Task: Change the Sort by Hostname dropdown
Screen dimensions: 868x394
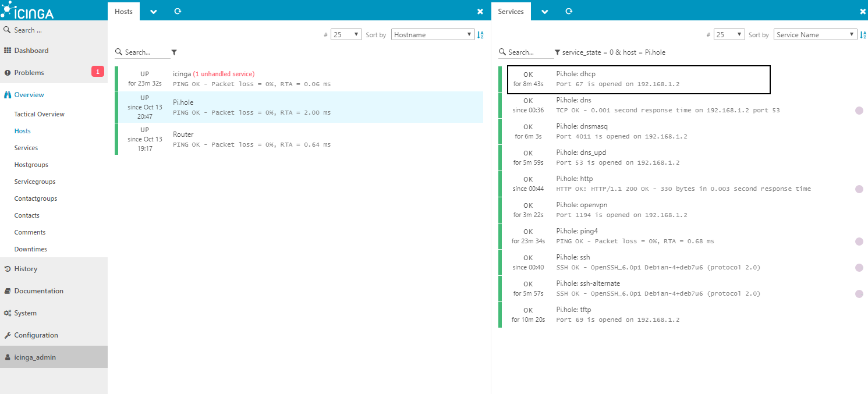Action: coord(433,34)
